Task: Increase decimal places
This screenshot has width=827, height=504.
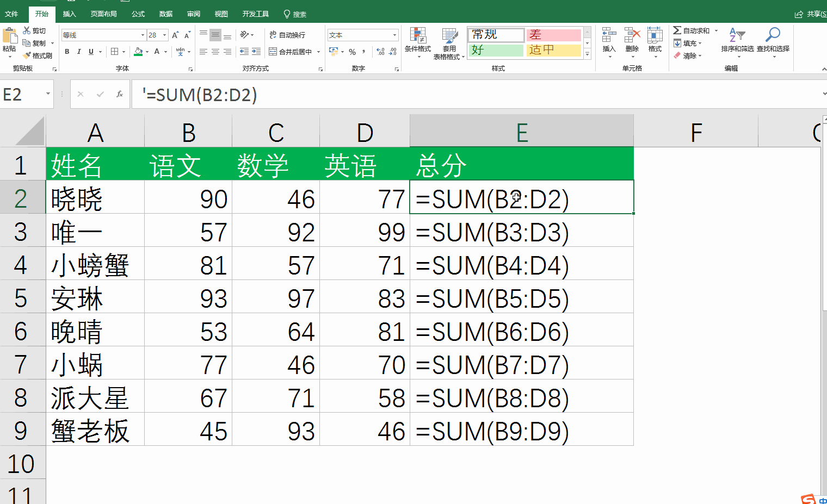Action: coord(380,52)
